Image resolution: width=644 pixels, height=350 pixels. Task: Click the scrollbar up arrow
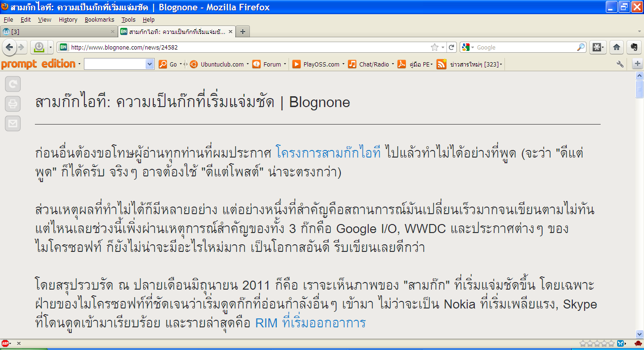click(640, 75)
